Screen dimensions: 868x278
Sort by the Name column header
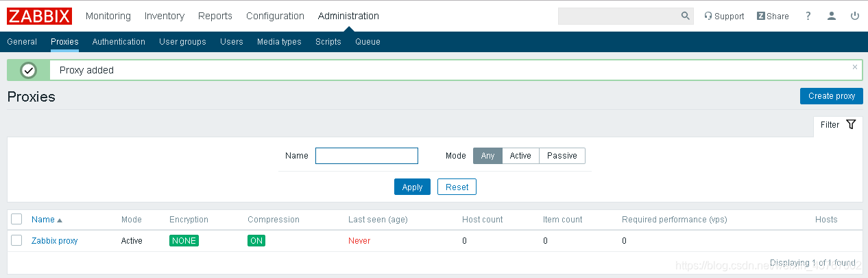[47, 220]
